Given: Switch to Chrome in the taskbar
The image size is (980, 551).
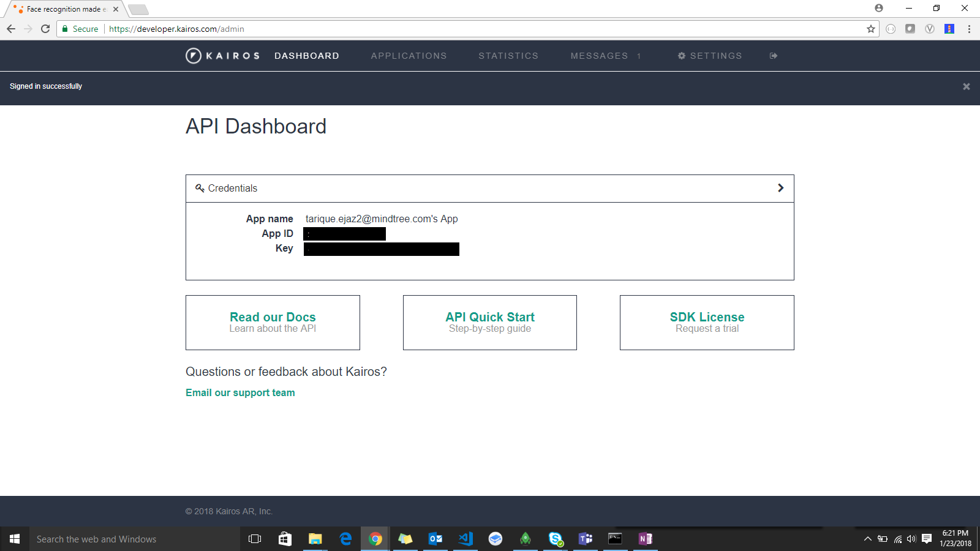Looking at the screenshot, I should point(375,539).
